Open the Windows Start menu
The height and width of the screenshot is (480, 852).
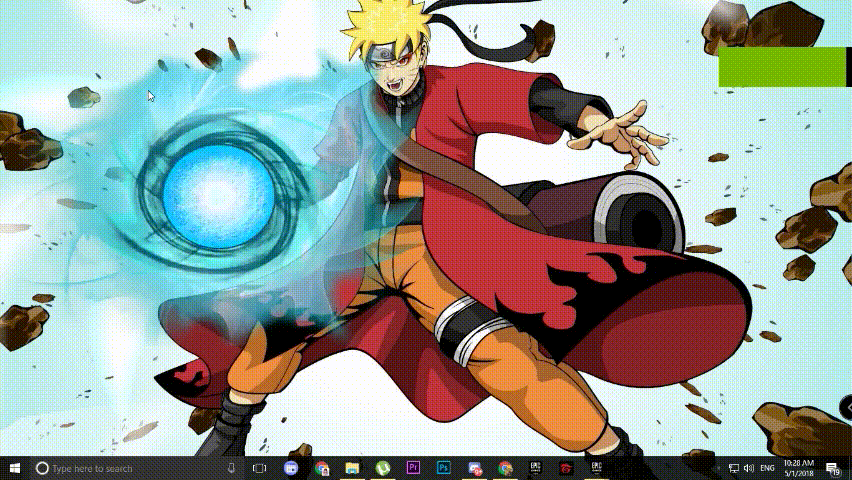(15, 468)
